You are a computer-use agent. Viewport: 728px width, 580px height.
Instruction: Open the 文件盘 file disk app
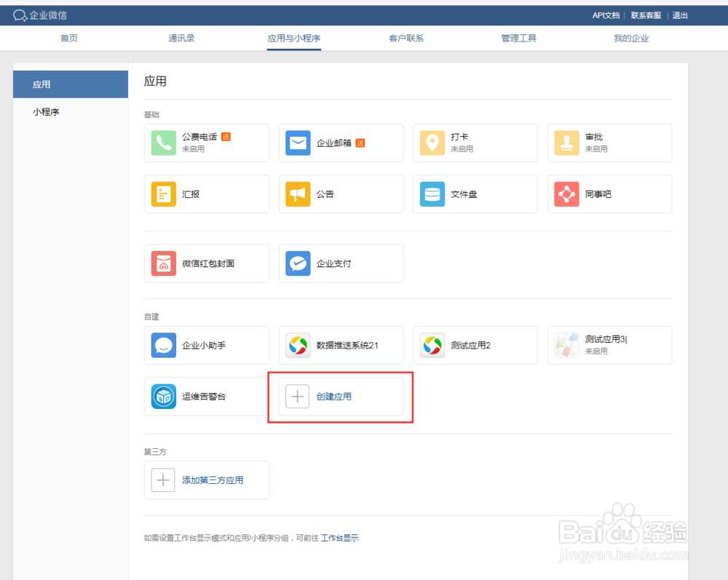tap(475, 194)
